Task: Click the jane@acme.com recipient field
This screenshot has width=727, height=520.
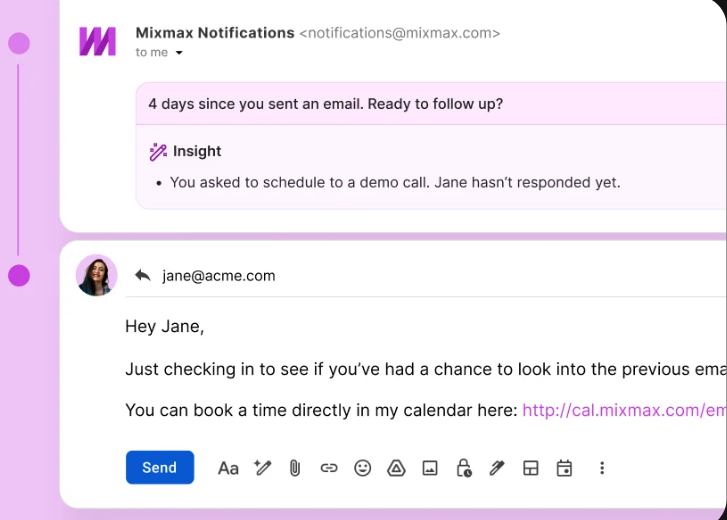Action: click(x=219, y=276)
